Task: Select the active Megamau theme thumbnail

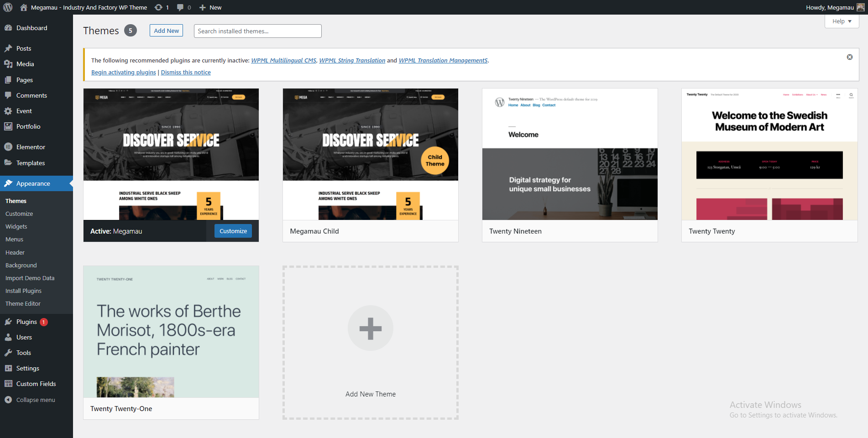Action: (x=171, y=154)
